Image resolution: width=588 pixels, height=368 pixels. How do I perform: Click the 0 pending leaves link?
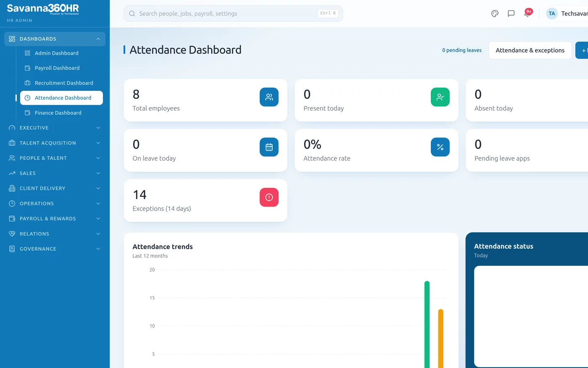[462, 50]
